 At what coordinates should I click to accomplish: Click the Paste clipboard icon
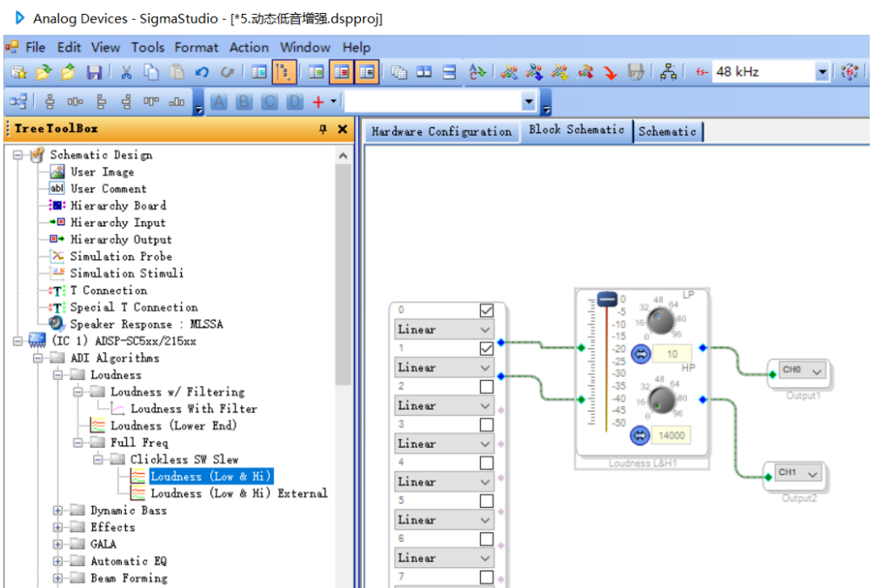pos(177,72)
